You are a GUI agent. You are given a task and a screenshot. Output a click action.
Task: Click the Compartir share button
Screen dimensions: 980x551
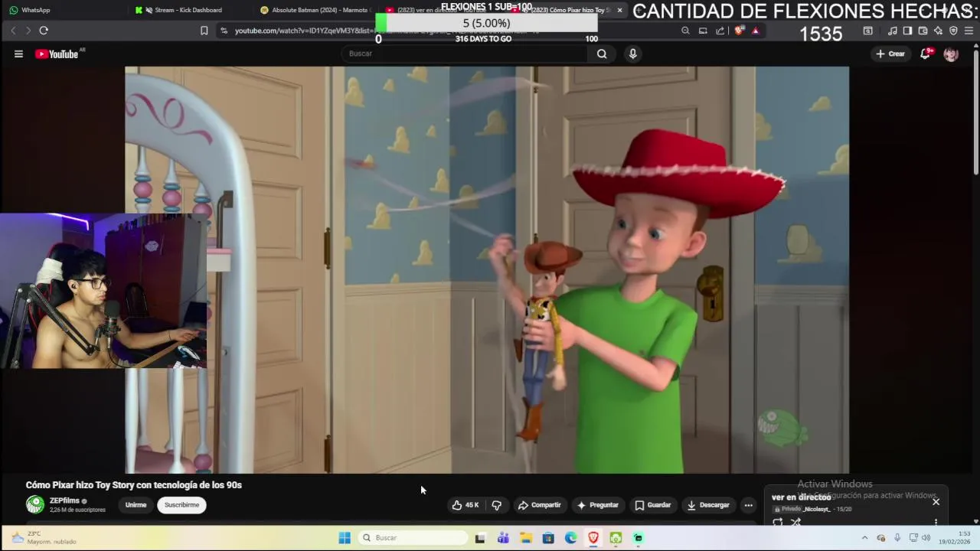539,505
